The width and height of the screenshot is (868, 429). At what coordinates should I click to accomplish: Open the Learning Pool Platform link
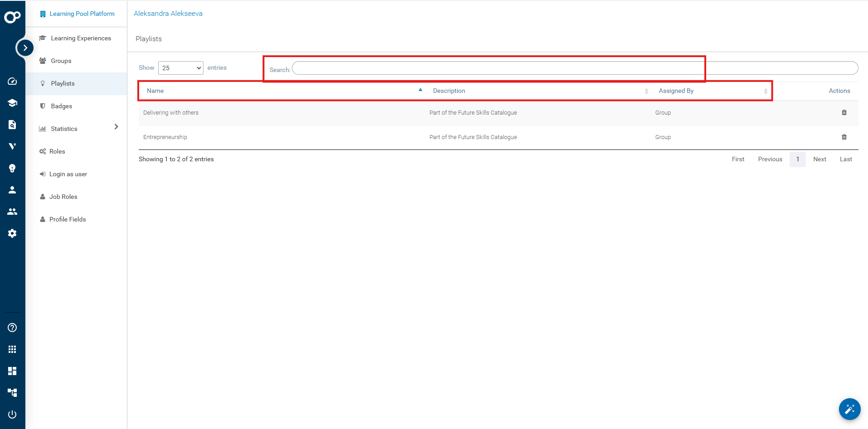click(82, 14)
